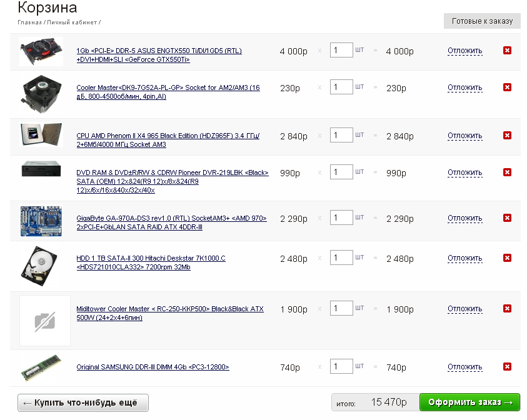Delete the Pioneer DVR-219LBK drive row
This screenshot has height=420, width=527.
[x=507, y=172]
